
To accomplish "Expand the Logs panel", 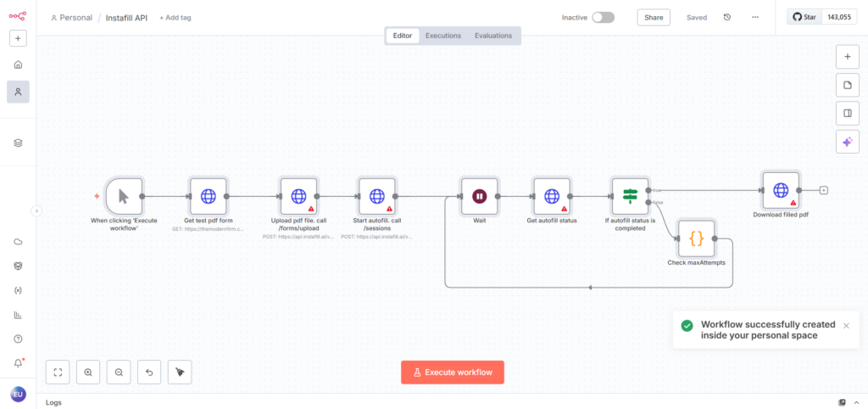I will 856,402.
